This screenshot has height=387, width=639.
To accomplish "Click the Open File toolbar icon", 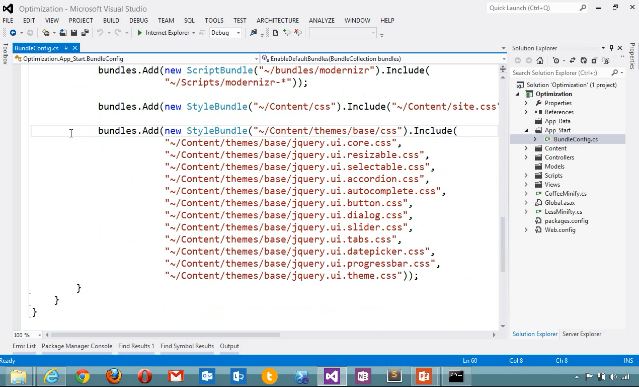I will coord(63,33).
